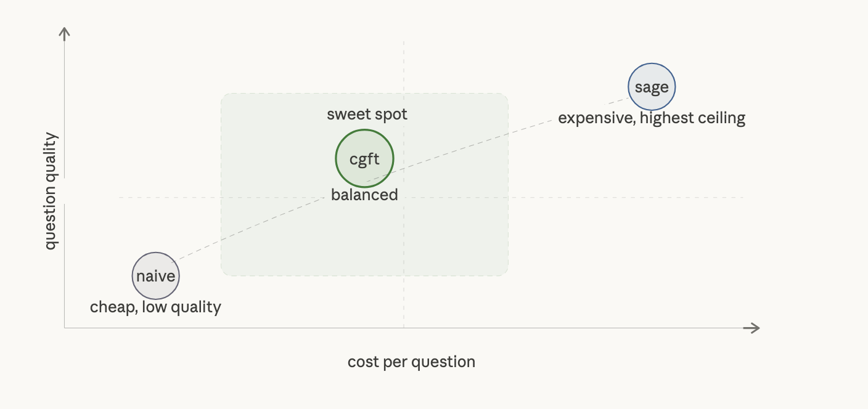Viewport: 868px width, 409px height.
Task: Select the blue sage circle
Action: point(652,87)
